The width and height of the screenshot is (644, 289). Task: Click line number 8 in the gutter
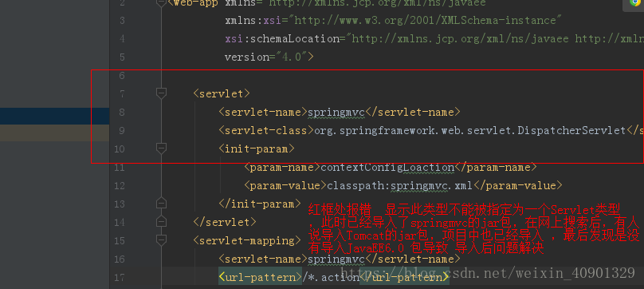122,112
